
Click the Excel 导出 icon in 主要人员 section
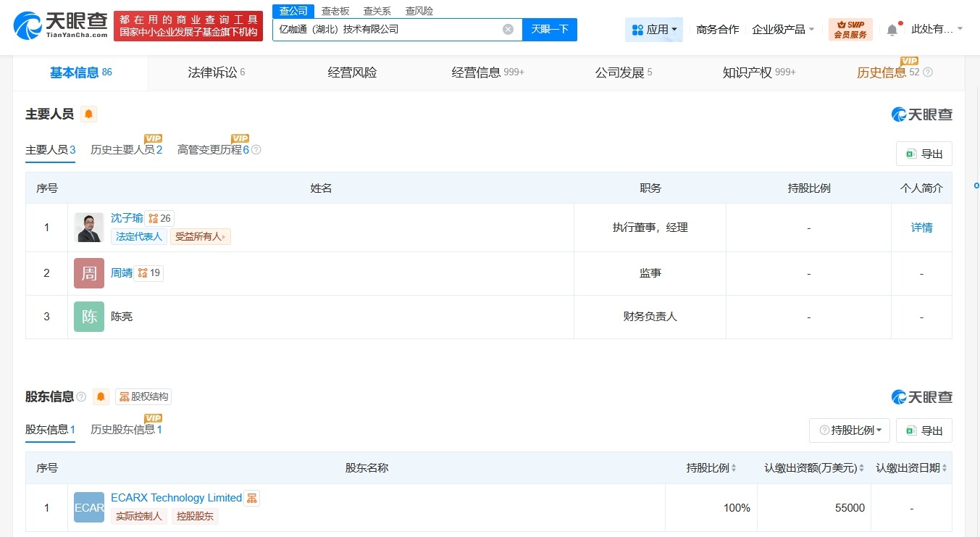coord(910,154)
